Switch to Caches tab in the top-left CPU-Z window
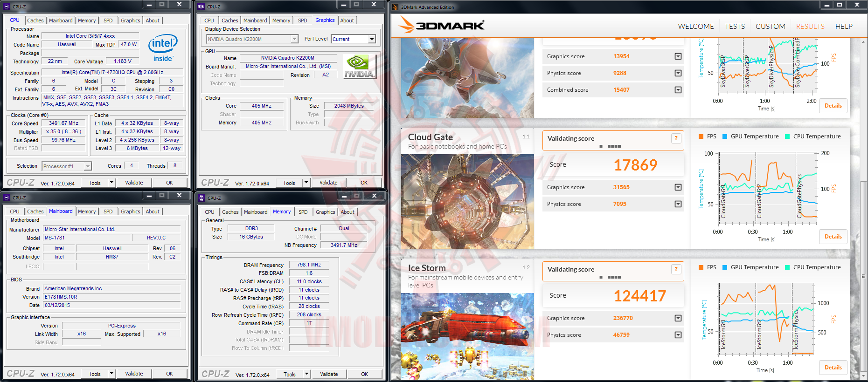Screen dimensions: 868x382 35,20
